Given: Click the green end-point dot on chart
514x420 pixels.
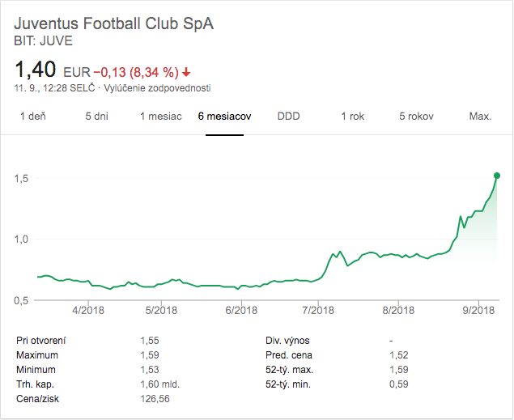Looking at the screenshot, I should pyautogui.click(x=496, y=176).
